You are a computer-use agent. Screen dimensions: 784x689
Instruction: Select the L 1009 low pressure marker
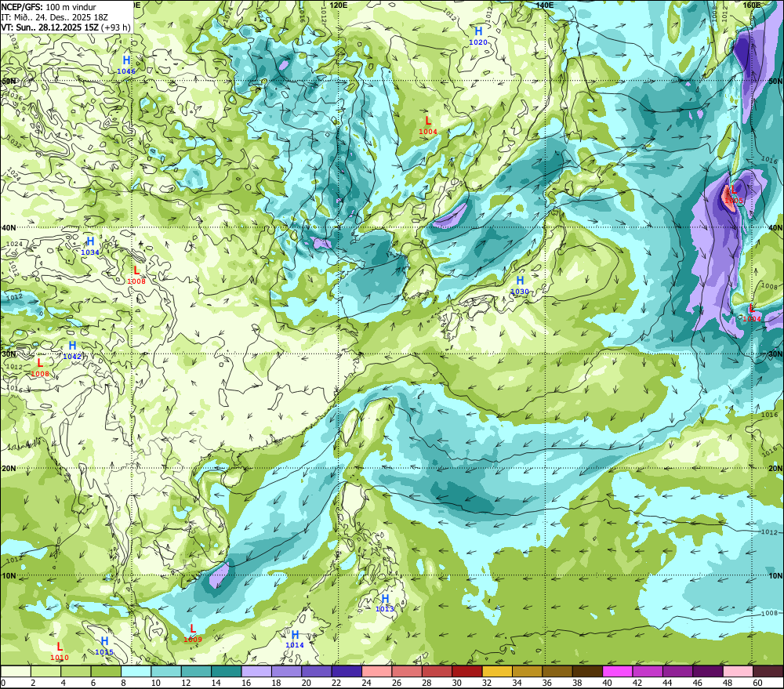[x=193, y=633]
